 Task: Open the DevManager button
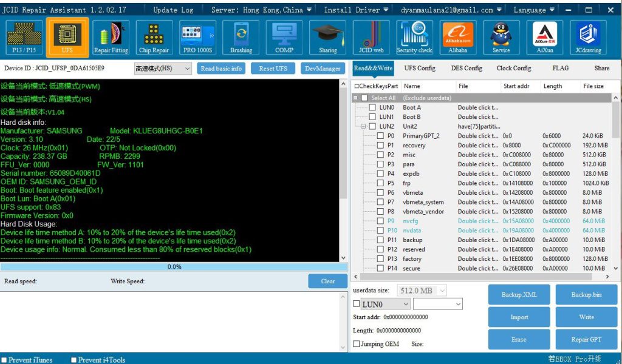(323, 69)
